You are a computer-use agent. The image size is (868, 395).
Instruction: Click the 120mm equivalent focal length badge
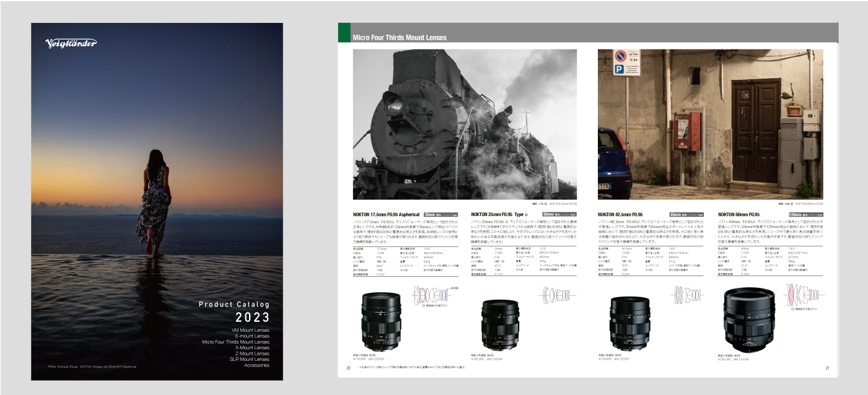pyautogui.click(x=805, y=214)
